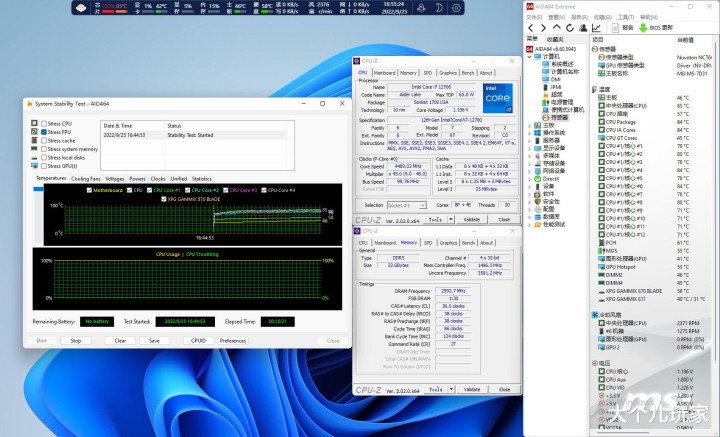720x437 pixels.
Task: Click the Stop button in stability test
Action: pyautogui.click(x=76, y=341)
